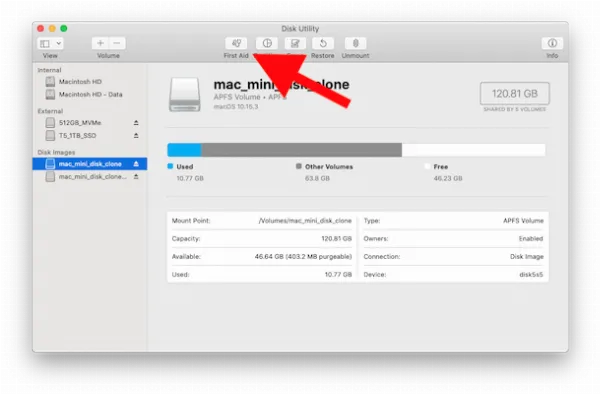The image size is (600, 394).
Task: Open the Restore tool in the toolbar
Action: (323, 43)
